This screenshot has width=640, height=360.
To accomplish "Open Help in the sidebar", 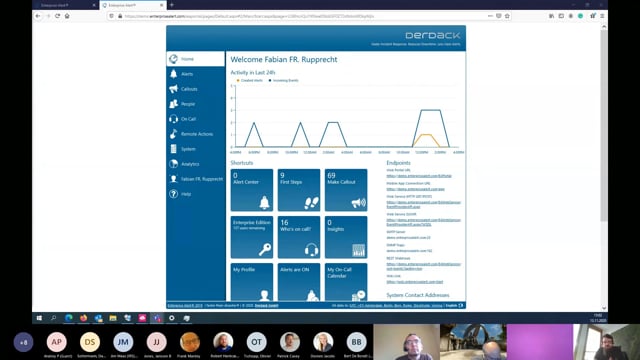I will point(196,194).
